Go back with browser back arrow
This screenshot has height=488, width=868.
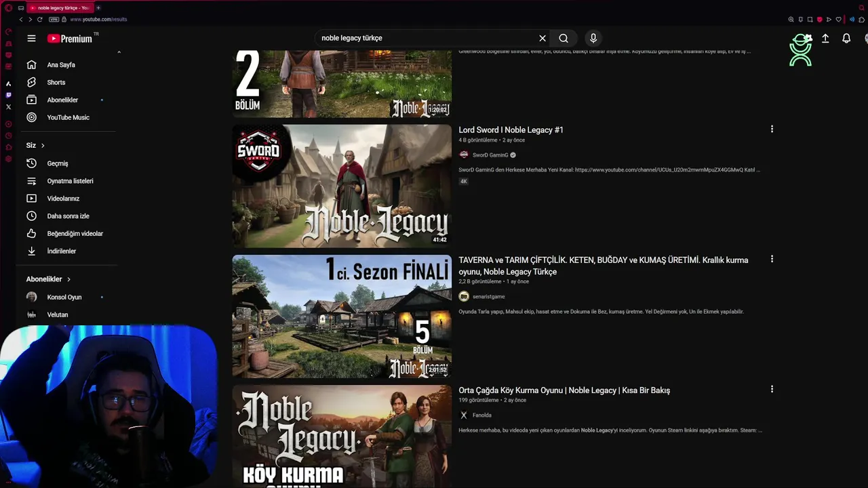(21, 20)
